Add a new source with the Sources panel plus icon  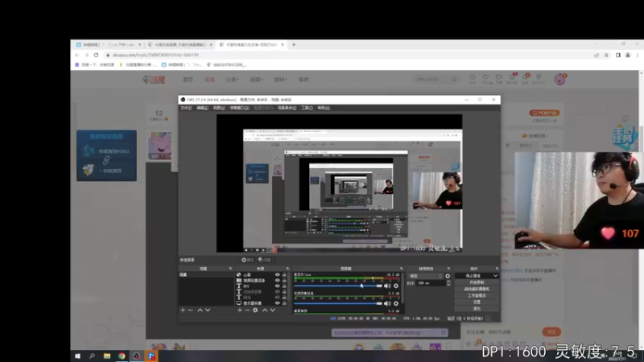point(240,311)
